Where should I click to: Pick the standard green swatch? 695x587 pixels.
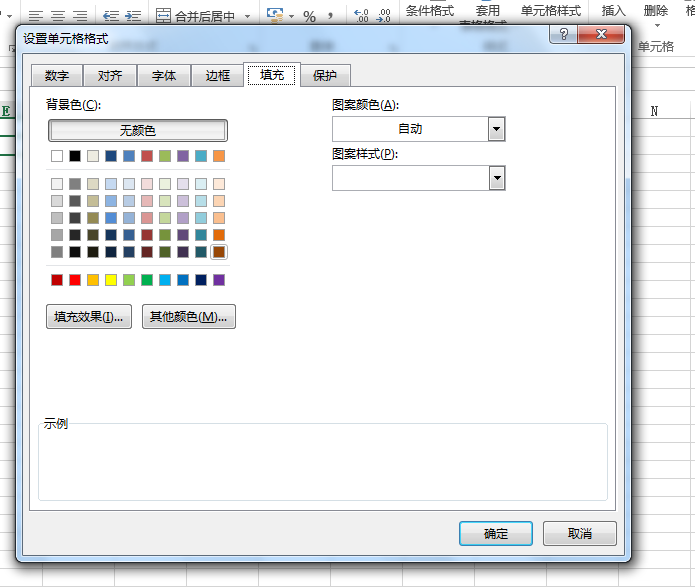click(x=147, y=280)
